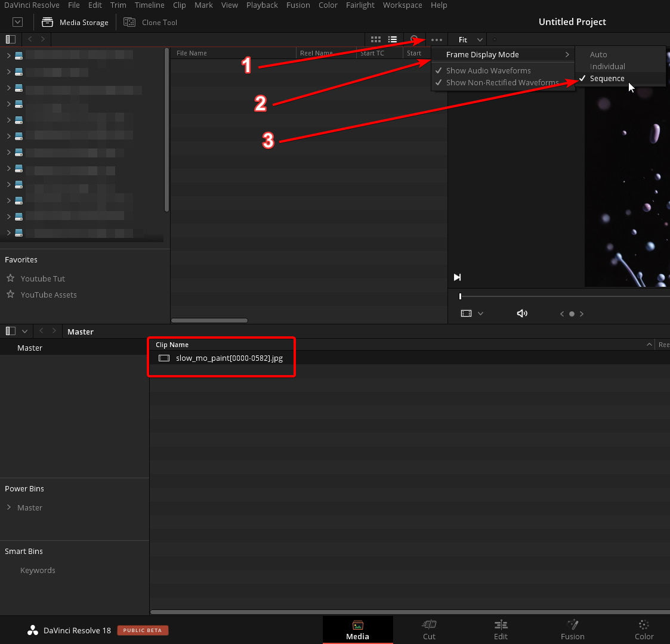Switch to the Edit page tab
Viewport: 670px width, 644px height.
[x=501, y=630]
